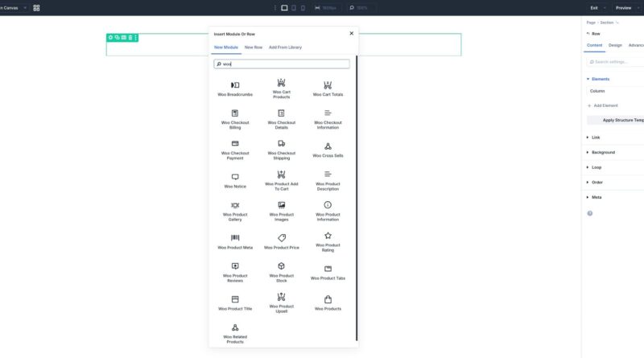Pick the Woo Related Products module

tap(235, 333)
